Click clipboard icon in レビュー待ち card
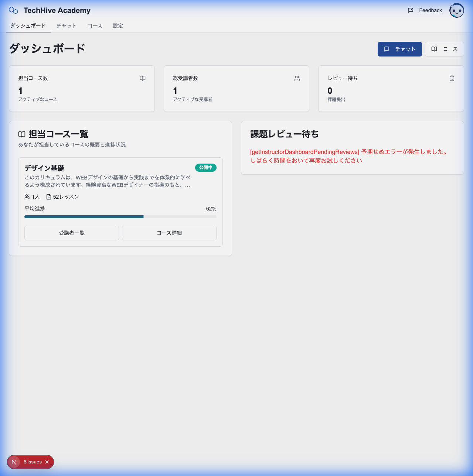 tap(452, 78)
